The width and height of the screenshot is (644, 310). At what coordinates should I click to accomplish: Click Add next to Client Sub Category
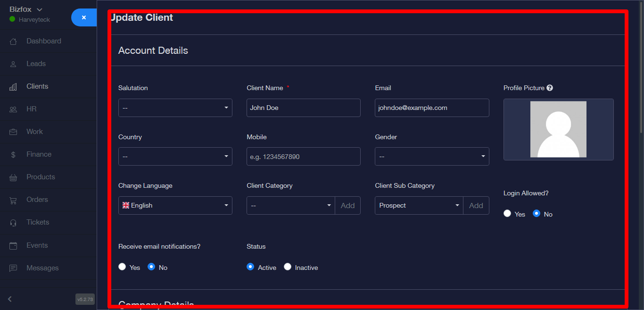[x=476, y=205]
